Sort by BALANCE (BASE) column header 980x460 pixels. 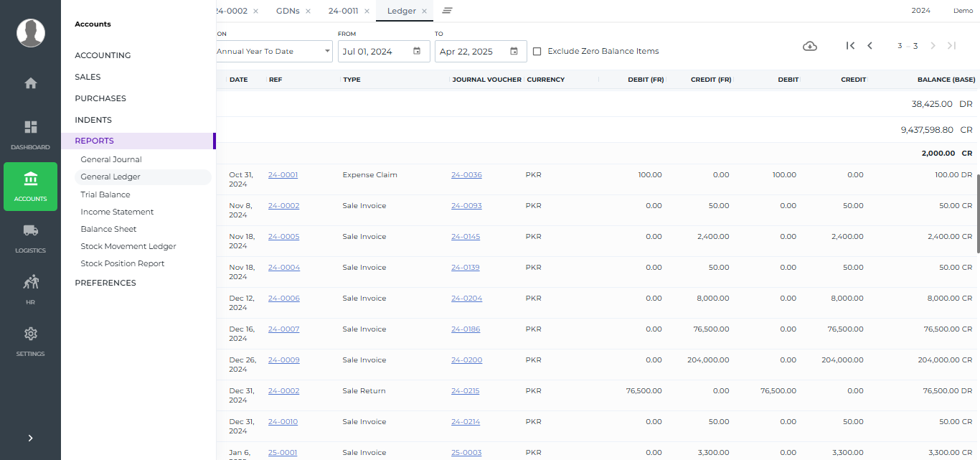point(946,80)
